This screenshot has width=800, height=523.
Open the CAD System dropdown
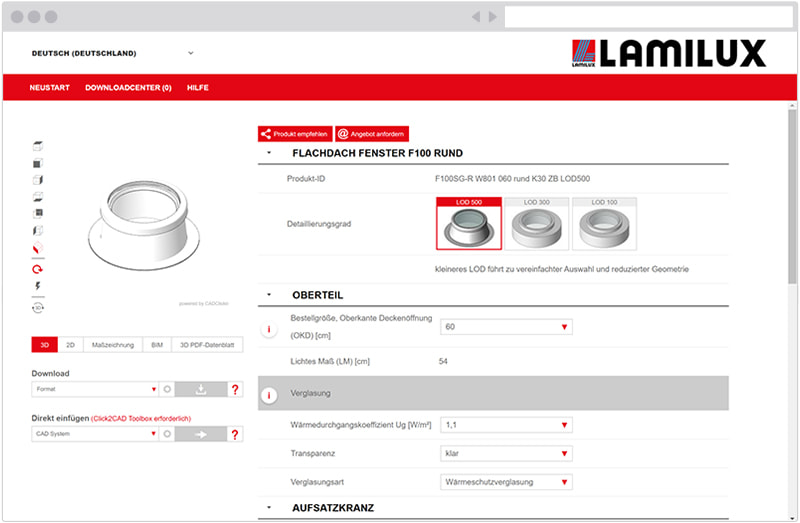tap(95, 434)
